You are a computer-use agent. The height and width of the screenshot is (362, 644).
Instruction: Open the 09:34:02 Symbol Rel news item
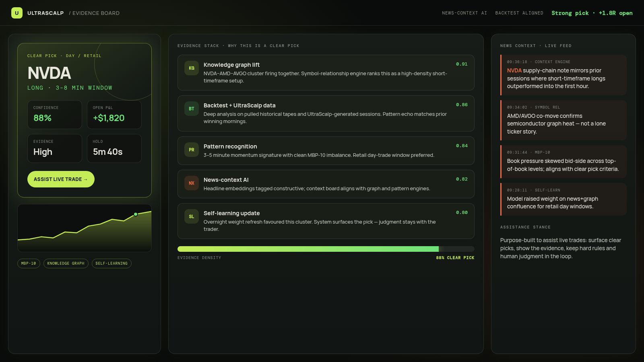click(563, 120)
